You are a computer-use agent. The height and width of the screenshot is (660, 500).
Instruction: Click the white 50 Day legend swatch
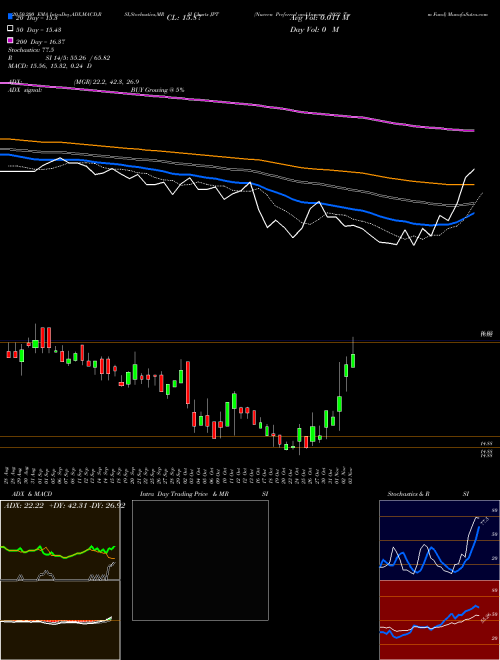pyautogui.click(x=10, y=29)
